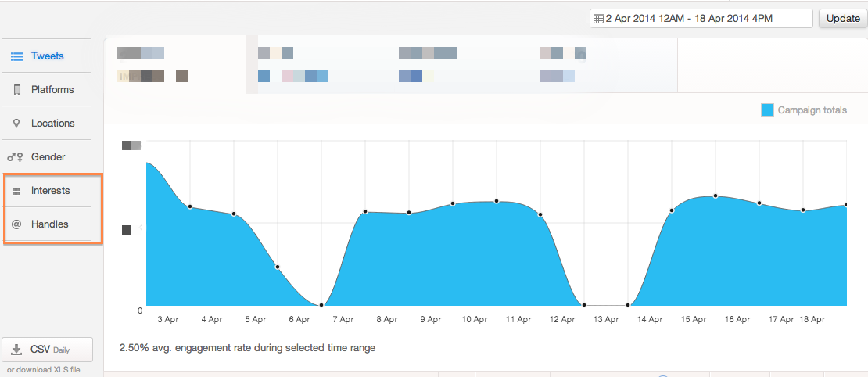Click the Gender symbols icon
868x377 pixels.
[x=16, y=157]
